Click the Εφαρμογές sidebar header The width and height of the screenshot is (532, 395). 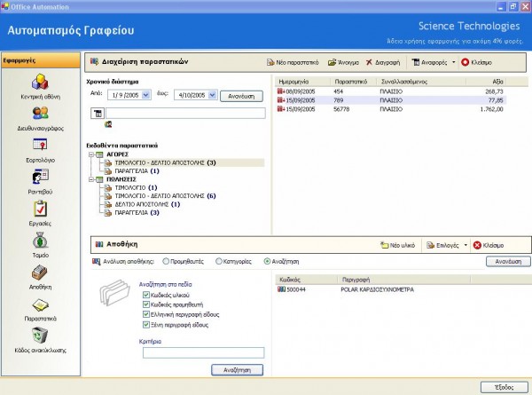coord(41,60)
